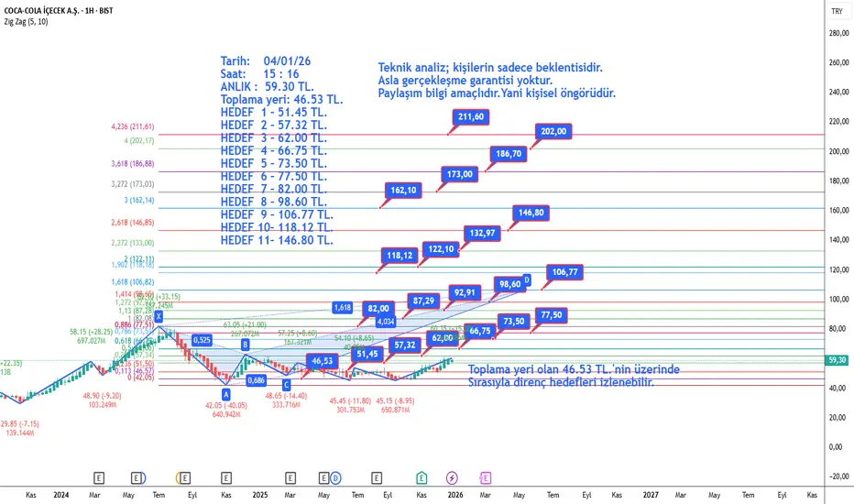The width and height of the screenshot is (854, 504).
Task: Select the 98,60 price callout
Action: (509, 284)
